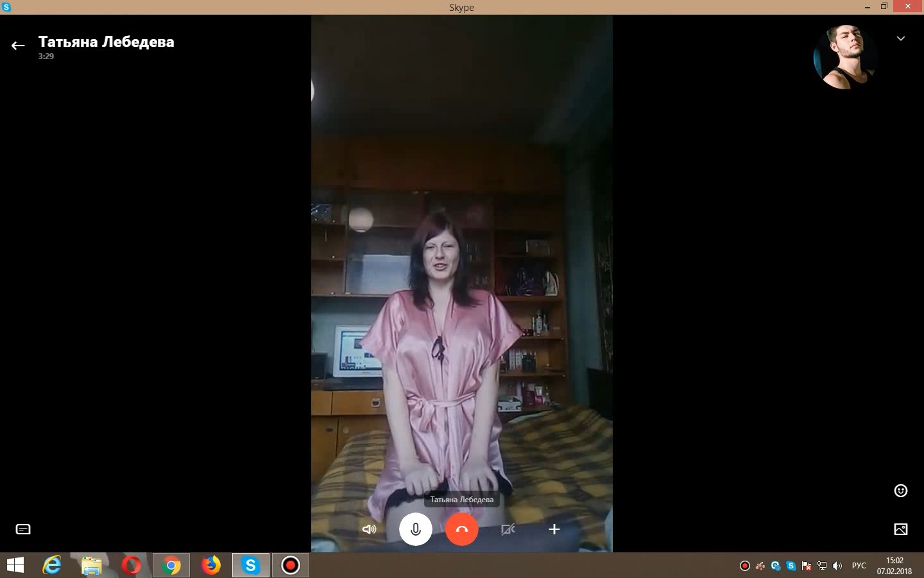Image resolution: width=924 pixels, height=578 pixels.
Task: Mute the microphone
Action: click(x=416, y=529)
